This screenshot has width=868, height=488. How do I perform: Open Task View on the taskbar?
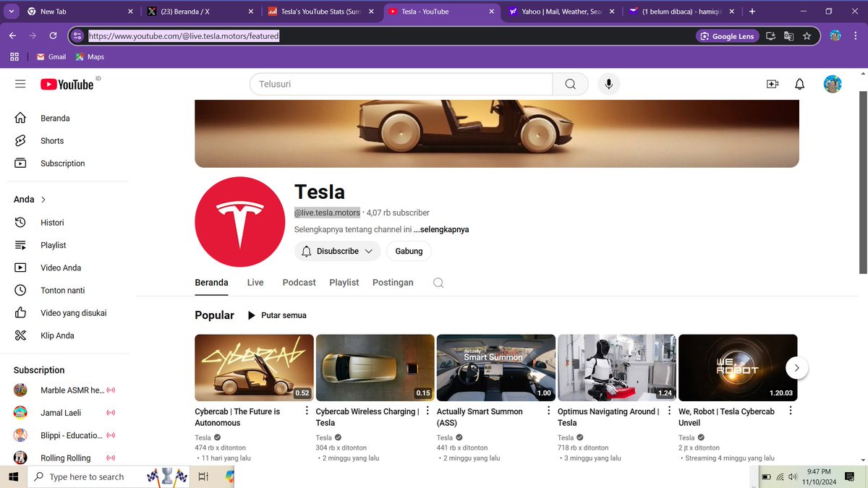click(204, 476)
